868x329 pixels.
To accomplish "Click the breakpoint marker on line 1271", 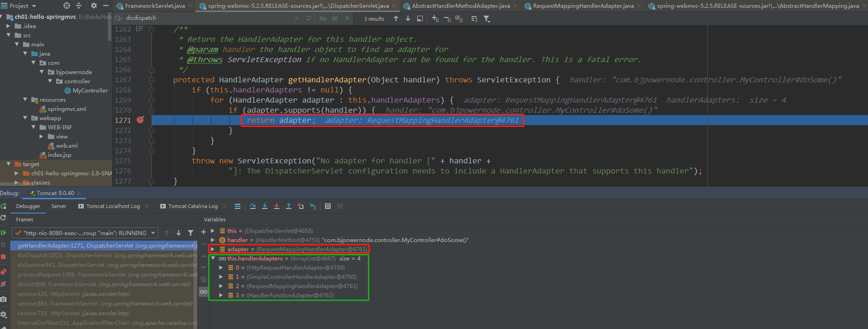I will [x=140, y=120].
